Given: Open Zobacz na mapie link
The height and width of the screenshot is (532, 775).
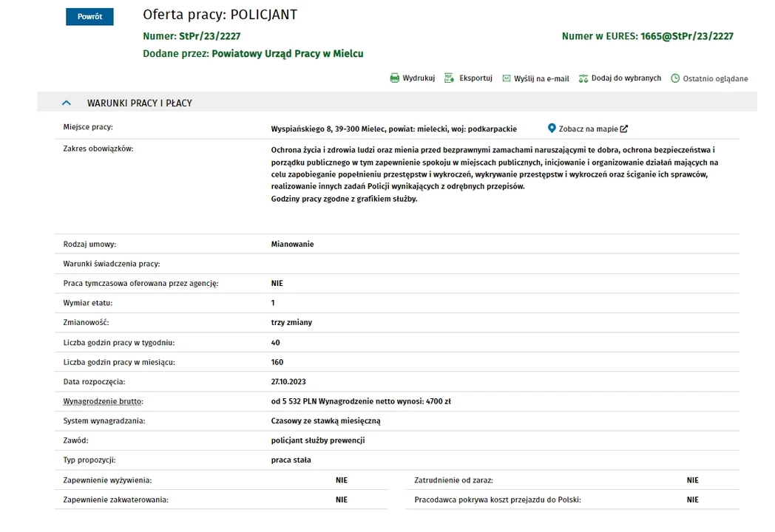Looking at the screenshot, I should point(588,129).
